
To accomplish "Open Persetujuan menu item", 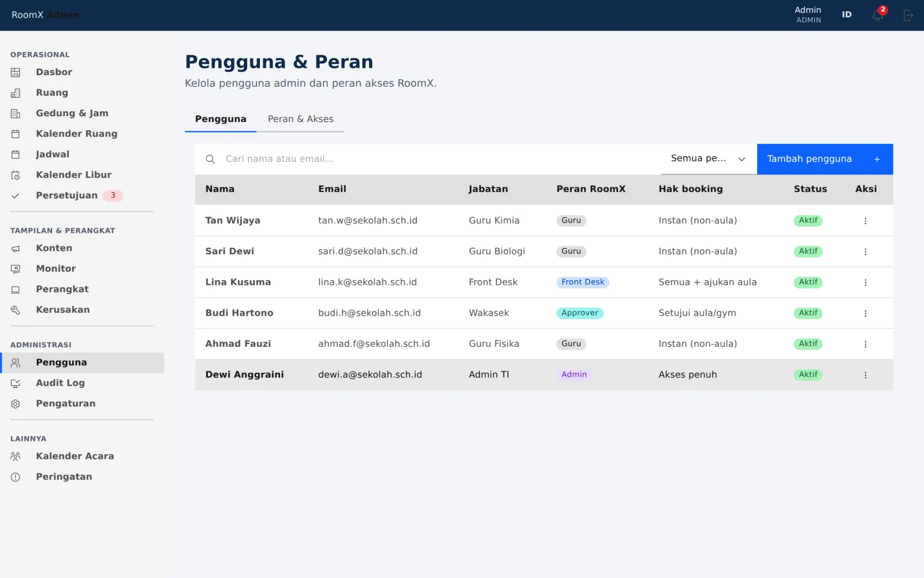I will 82,195.
